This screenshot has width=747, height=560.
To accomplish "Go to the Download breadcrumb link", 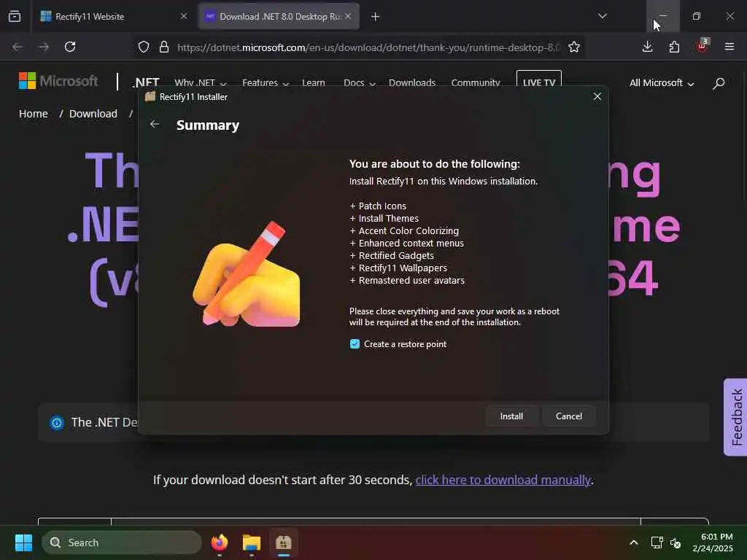I will click(93, 114).
